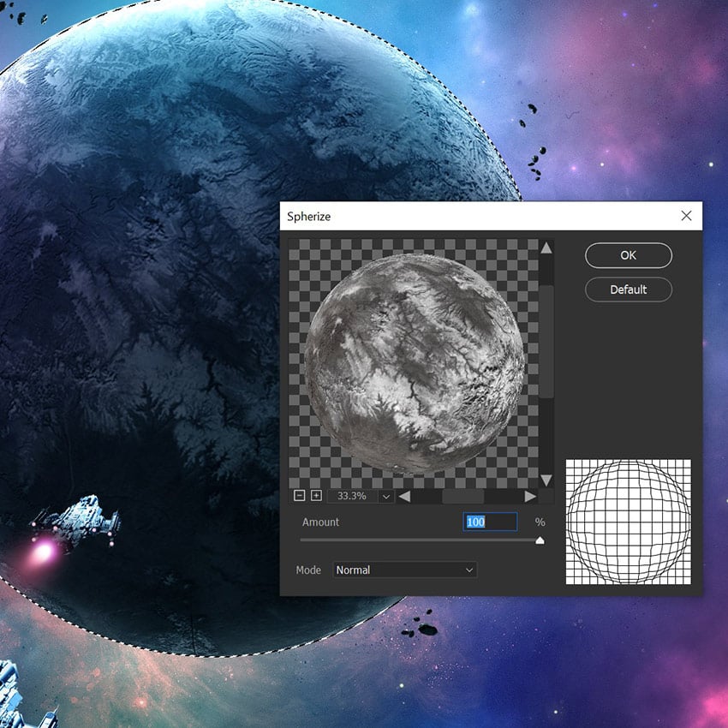Click OK in the Spherize dialog
The image size is (728, 728).
coord(628,255)
